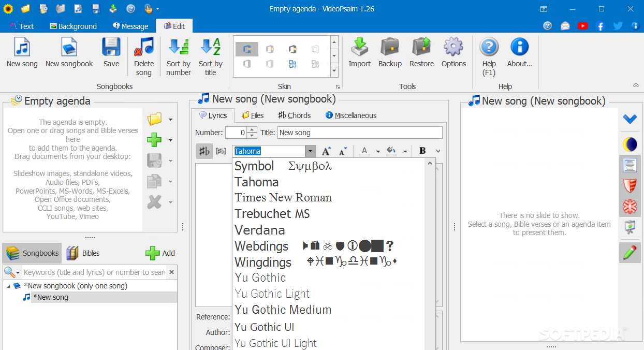Click the email envelope icon

(x=565, y=26)
